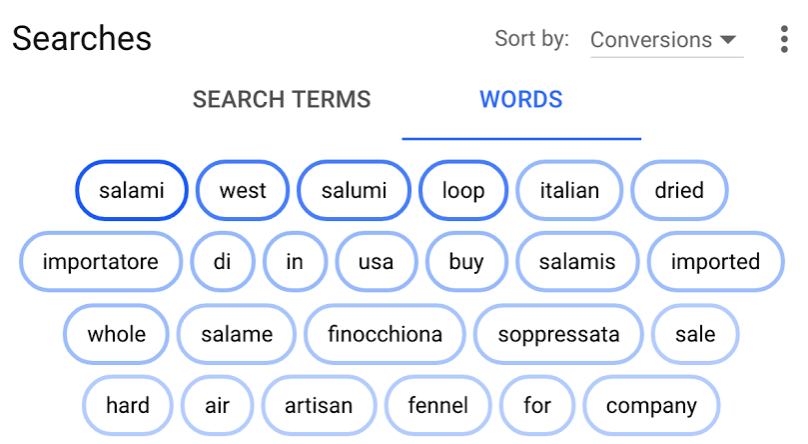Open the importatore word chip
This screenshot has width=808, height=444.
pyautogui.click(x=100, y=262)
